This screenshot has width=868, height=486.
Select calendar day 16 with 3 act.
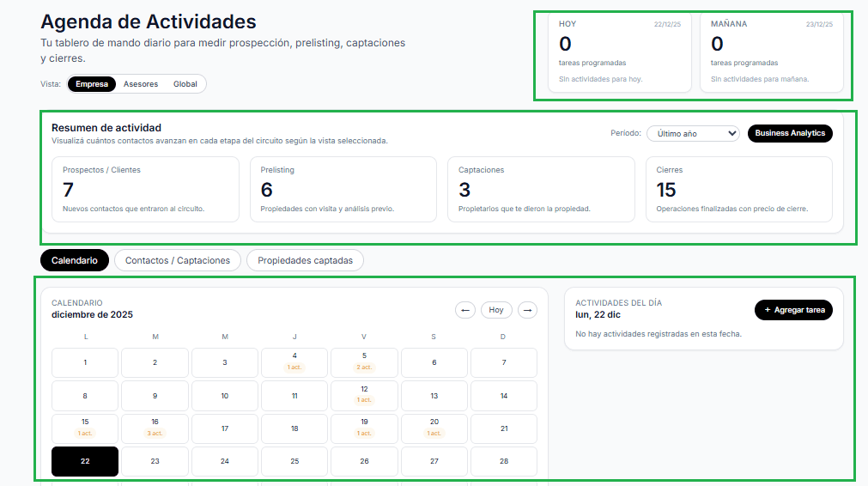pyautogui.click(x=155, y=428)
